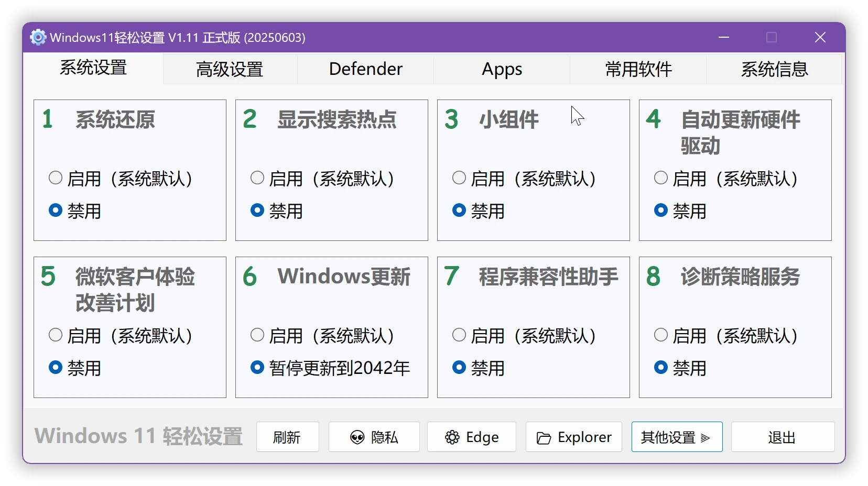Select 暂停更新到2042年 for Windows更新
Image resolution: width=868 pixels, height=486 pixels.
[257, 368]
